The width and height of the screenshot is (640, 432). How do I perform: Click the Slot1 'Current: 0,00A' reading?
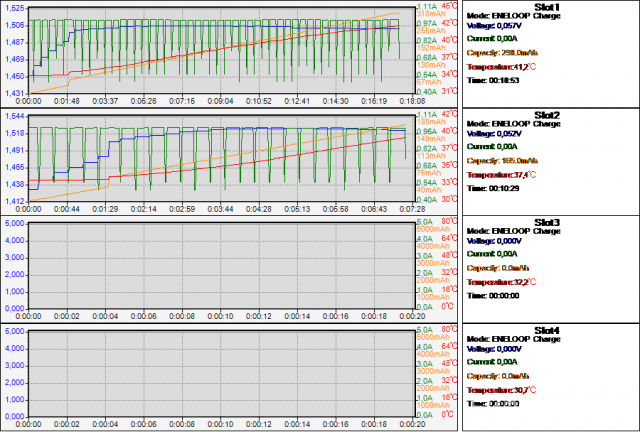coord(492,39)
